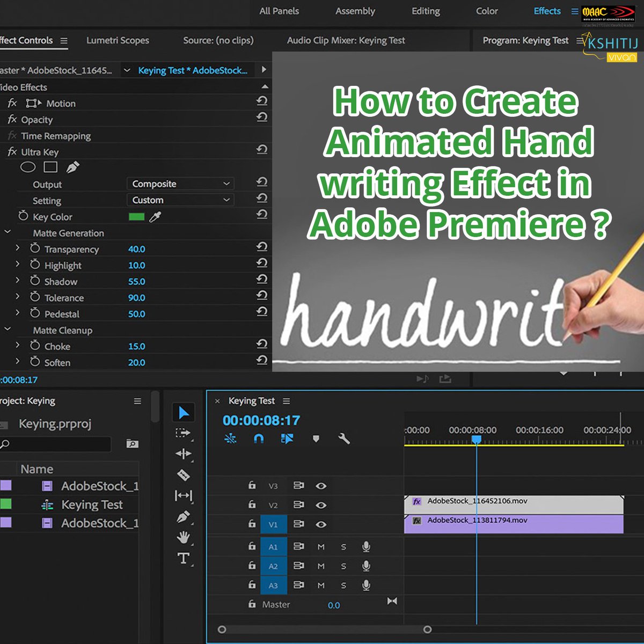The image size is (644, 644).
Task: Click the green Key Color swatch
Action: (137, 217)
